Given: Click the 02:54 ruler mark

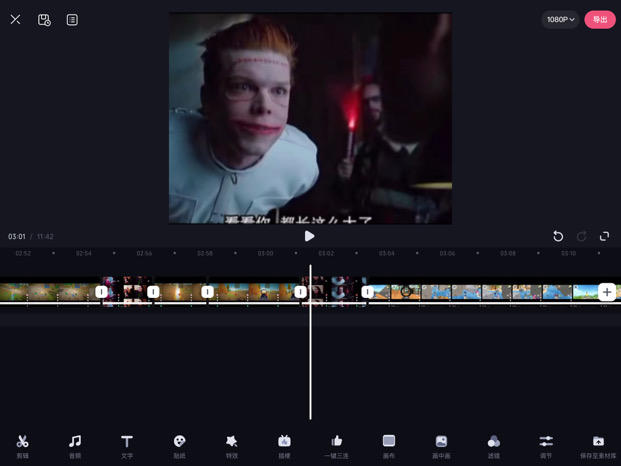Looking at the screenshot, I should click(x=84, y=253).
